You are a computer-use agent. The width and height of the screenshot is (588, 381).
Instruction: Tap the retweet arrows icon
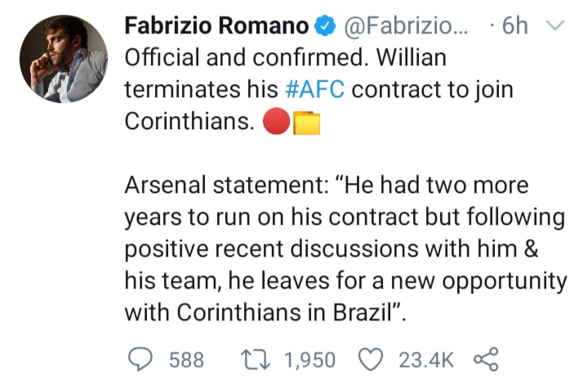point(255,359)
